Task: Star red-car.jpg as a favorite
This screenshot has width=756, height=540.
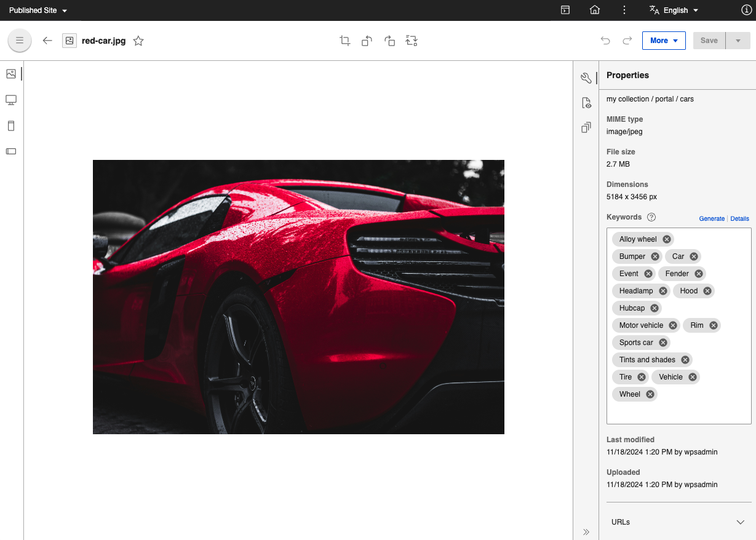Action: click(138, 41)
